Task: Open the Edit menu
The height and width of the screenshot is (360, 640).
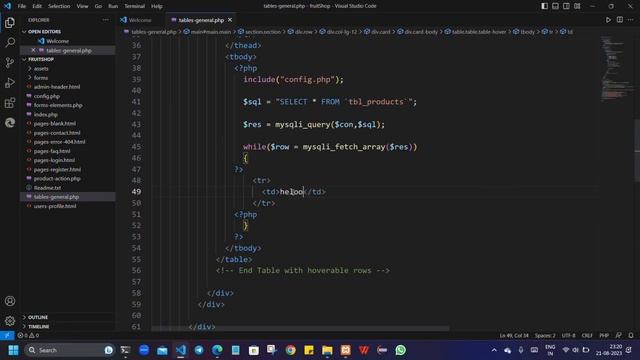Action: (x=37, y=6)
